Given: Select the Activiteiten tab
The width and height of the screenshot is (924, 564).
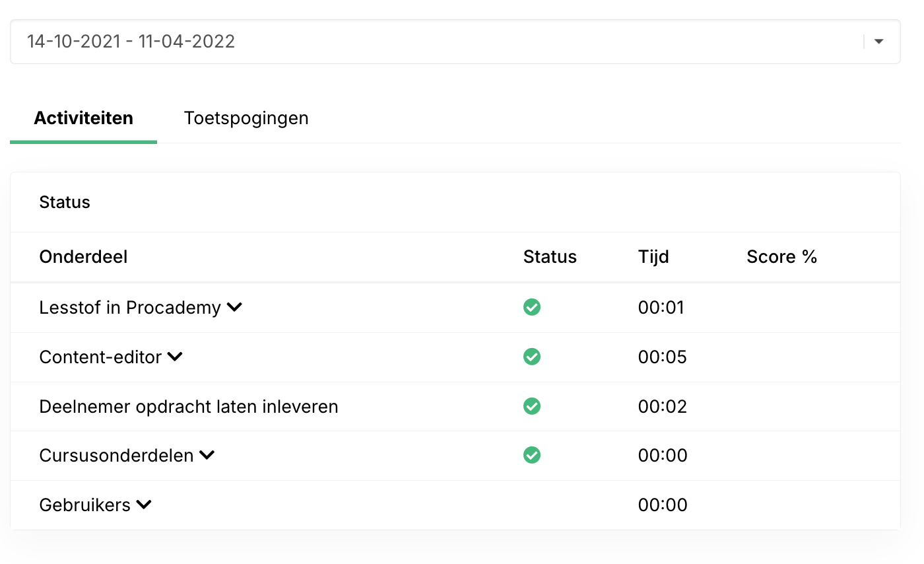Looking at the screenshot, I should 84,118.
